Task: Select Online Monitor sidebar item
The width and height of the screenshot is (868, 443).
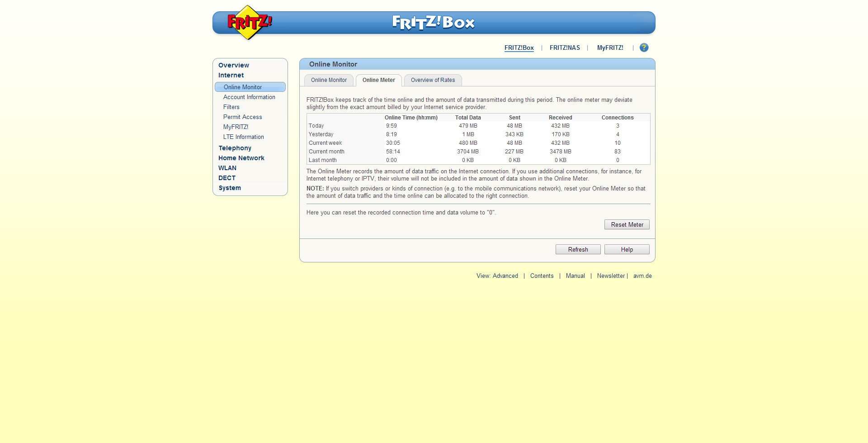Action: [x=250, y=87]
